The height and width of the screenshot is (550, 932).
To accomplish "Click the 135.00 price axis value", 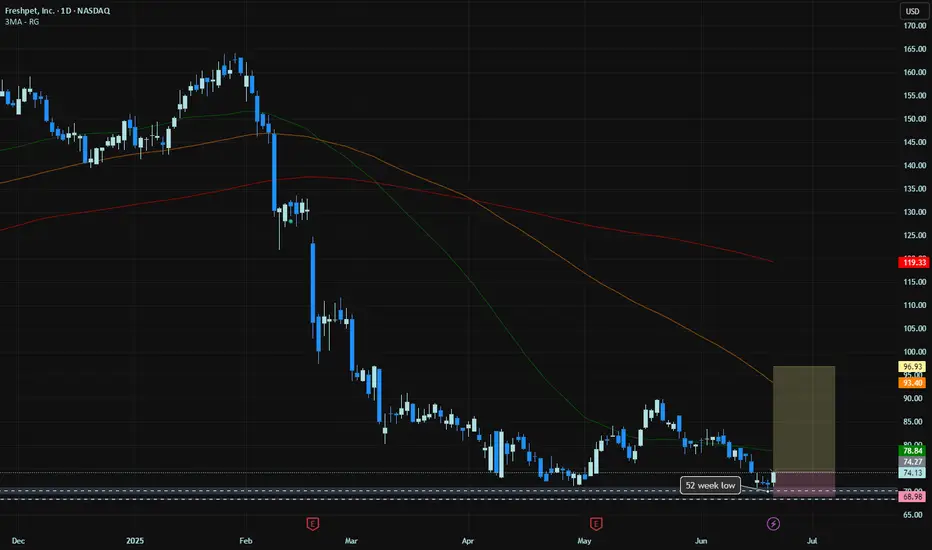I will [914, 189].
